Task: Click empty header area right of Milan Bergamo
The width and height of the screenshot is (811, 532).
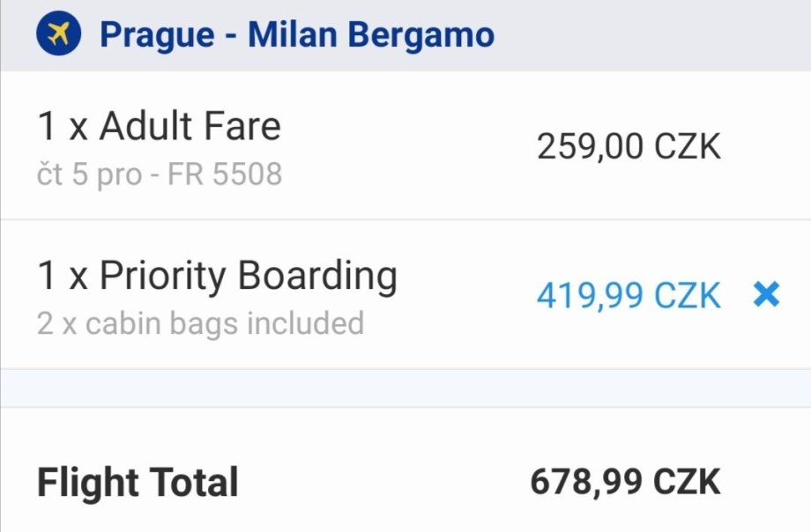Action: (652, 35)
